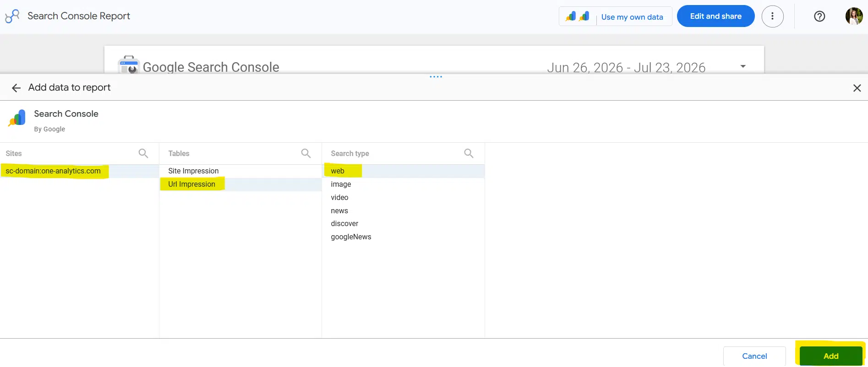The height and width of the screenshot is (367, 868).
Task: Select the googleNews search type
Action: [x=403, y=237]
